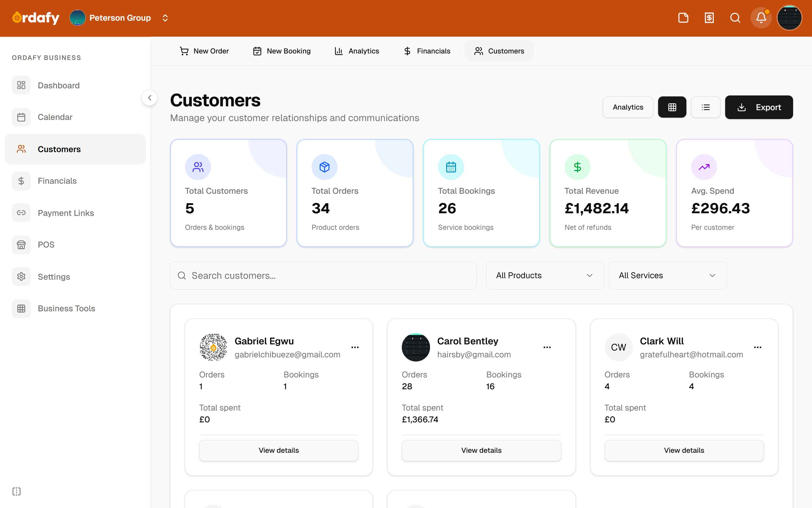The height and width of the screenshot is (508, 812).
Task: Collapse the sidebar with the chevron button
Action: [150, 98]
